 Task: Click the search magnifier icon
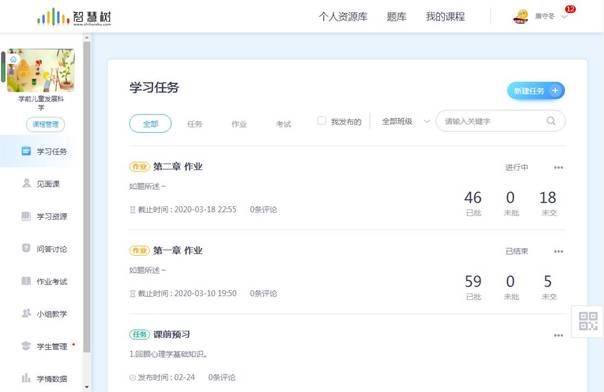pos(551,121)
